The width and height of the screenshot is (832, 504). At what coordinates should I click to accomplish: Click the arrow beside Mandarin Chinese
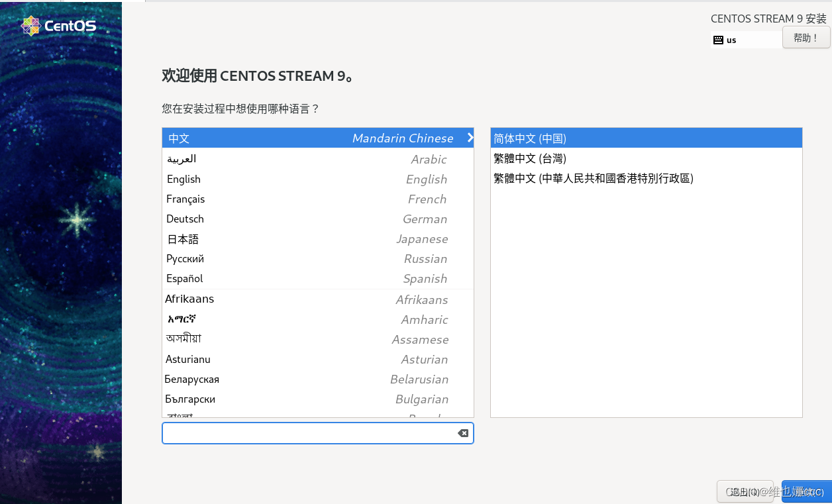470,138
